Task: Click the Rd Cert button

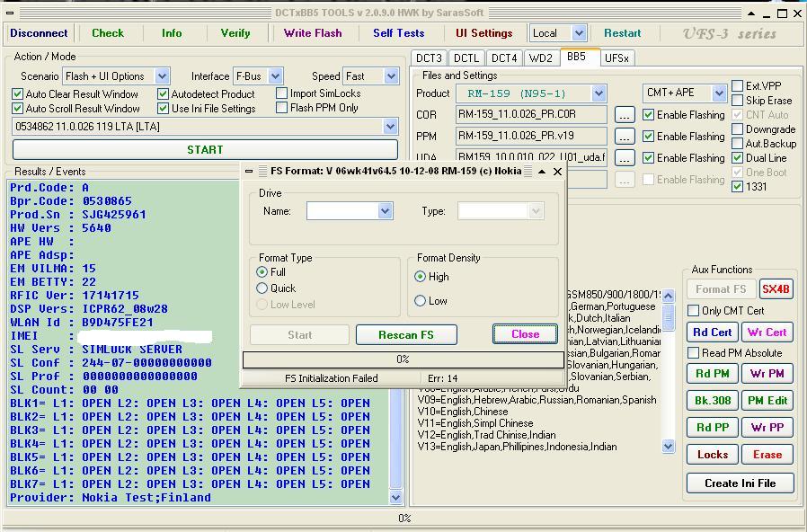Action: click(713, 332)
